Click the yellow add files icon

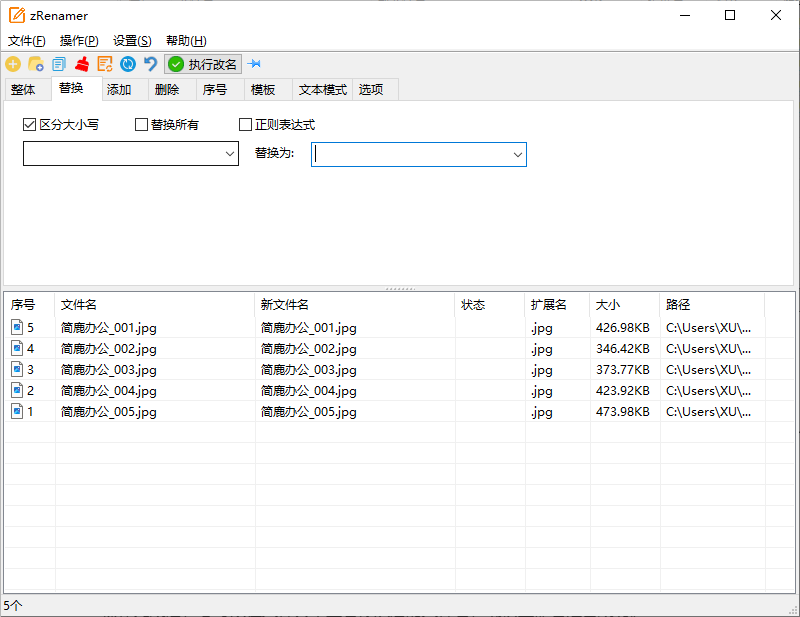click(13, 64)
